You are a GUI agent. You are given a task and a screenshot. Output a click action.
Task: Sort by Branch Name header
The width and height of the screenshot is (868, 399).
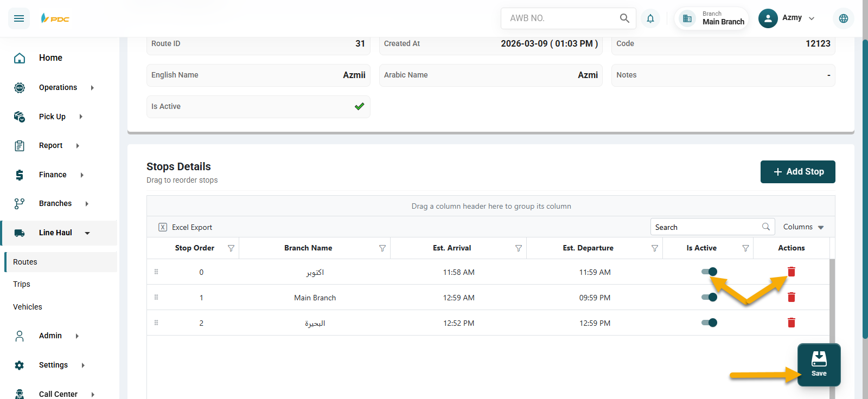[x=308, y=248]
